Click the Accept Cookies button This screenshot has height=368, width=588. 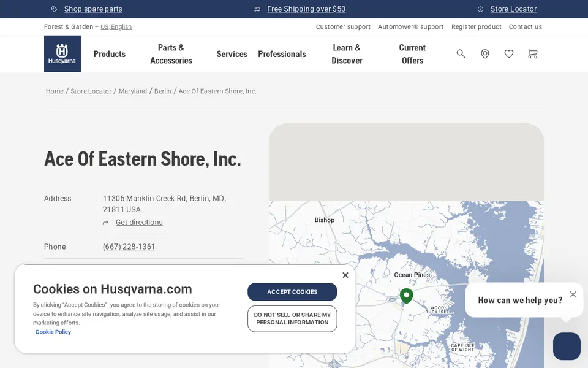pos(292,292)
